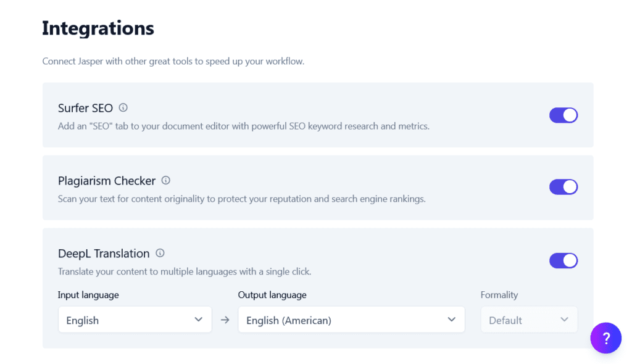Click the Input language dropdown chevron
The image size is (632, 364).
[x=199, y=320]
